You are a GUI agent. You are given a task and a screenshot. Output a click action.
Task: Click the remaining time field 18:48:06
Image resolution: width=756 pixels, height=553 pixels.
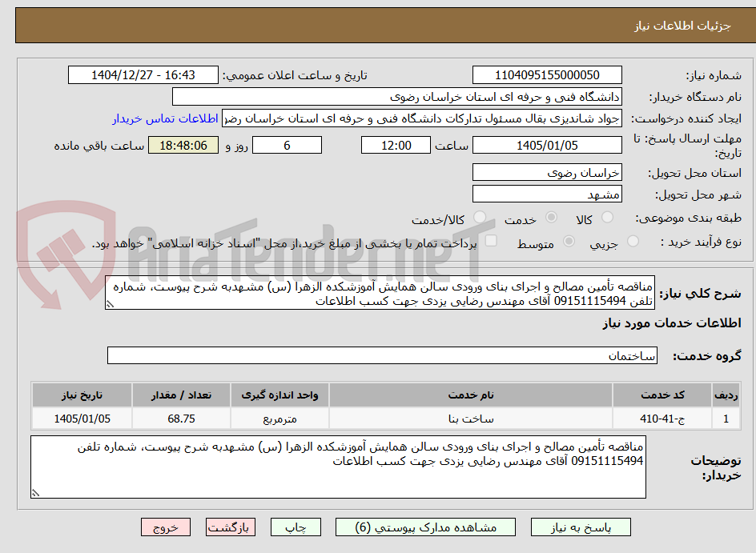tap(183, 145)
